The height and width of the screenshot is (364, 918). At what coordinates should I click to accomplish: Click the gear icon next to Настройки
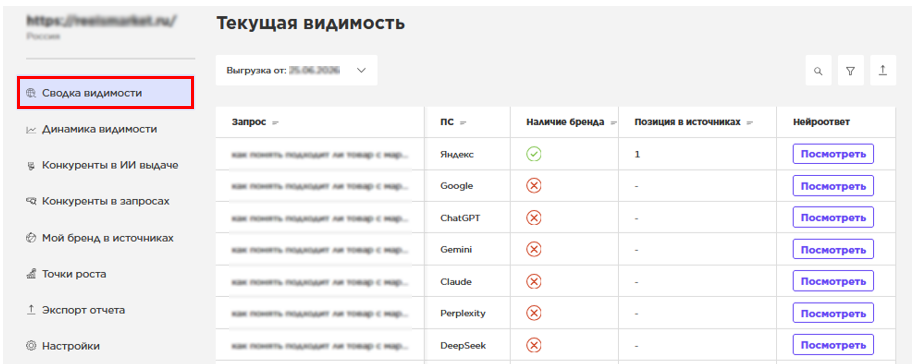[x=32, y=346]
